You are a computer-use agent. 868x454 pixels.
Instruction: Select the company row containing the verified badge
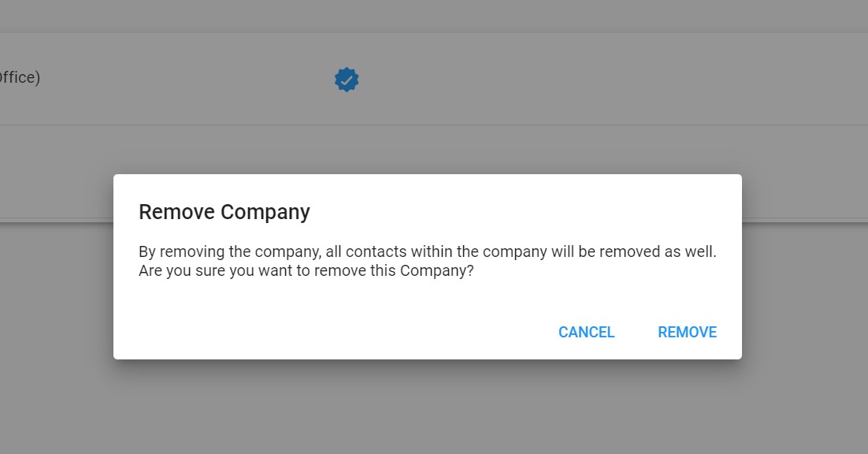point(434,79)
